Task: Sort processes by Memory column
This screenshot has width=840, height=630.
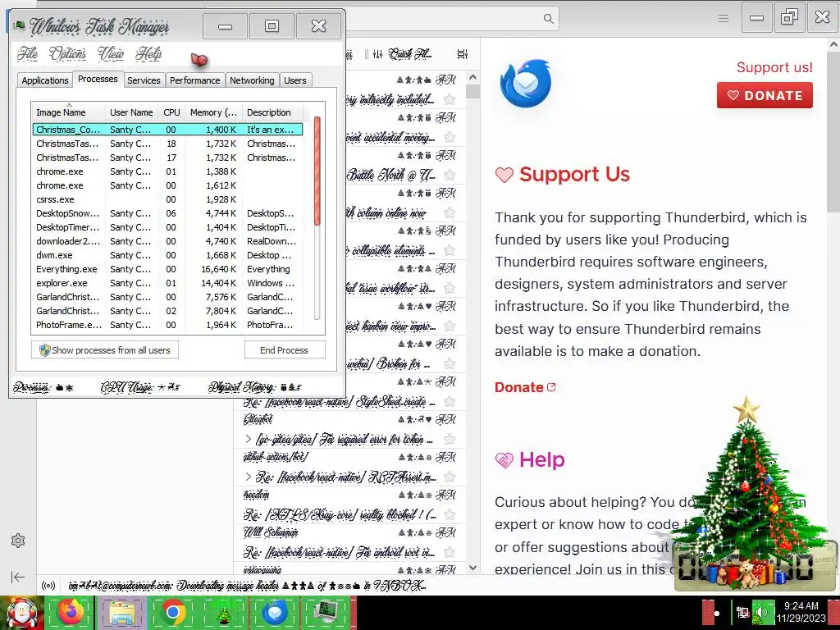Action: [x=213, y=112]
